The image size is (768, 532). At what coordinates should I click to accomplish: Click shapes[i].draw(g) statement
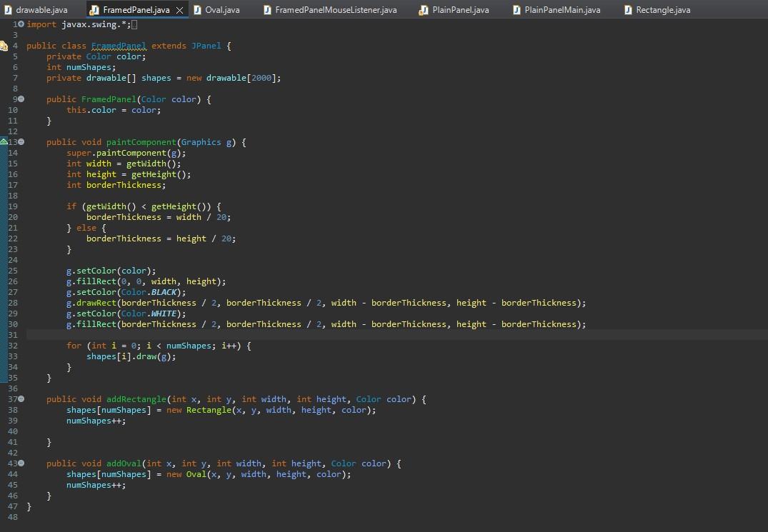[131, 356]
